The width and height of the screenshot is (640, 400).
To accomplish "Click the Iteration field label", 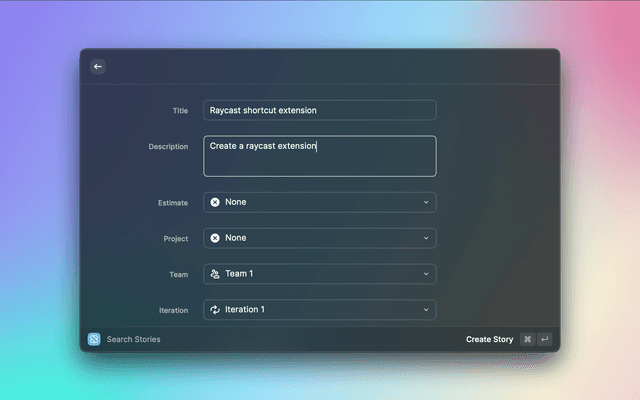I will pyautogui.click(x=173, y=311).
